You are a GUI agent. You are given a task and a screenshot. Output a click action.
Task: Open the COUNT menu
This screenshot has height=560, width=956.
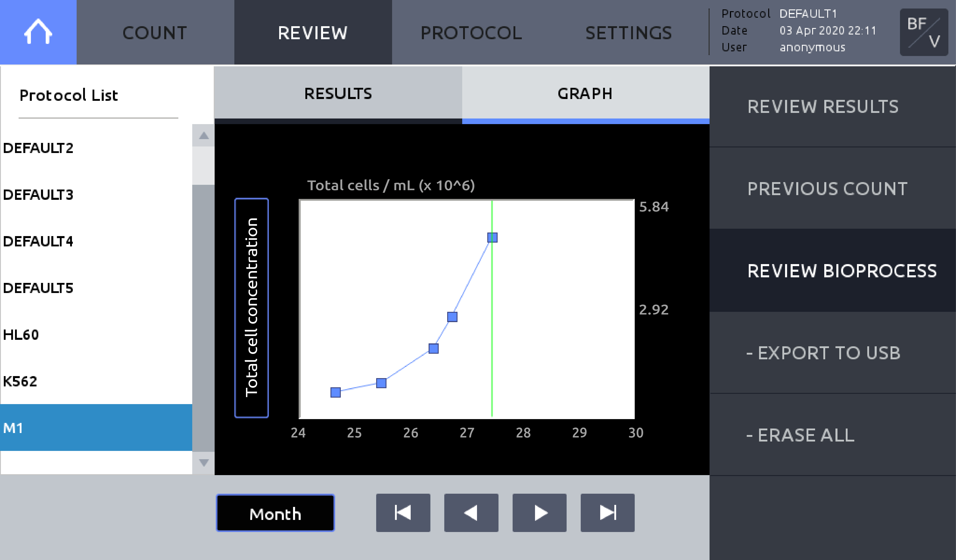155,32
